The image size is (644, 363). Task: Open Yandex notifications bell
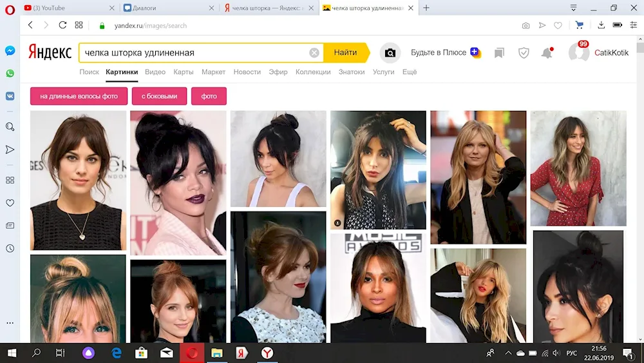click(x=547, y=53)
